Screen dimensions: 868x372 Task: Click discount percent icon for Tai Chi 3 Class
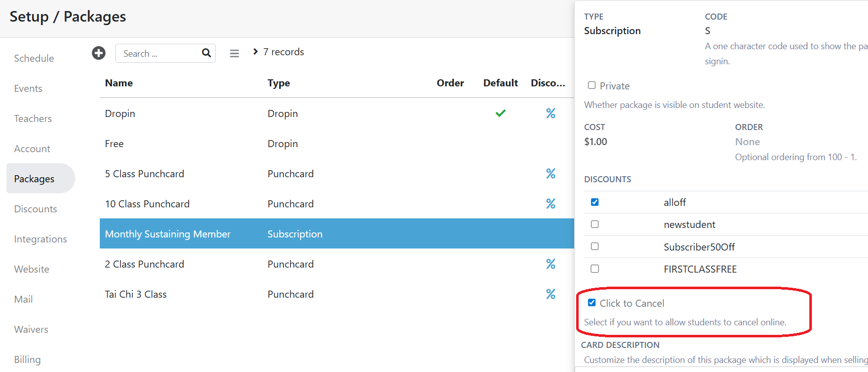click(x=550, y=294)
